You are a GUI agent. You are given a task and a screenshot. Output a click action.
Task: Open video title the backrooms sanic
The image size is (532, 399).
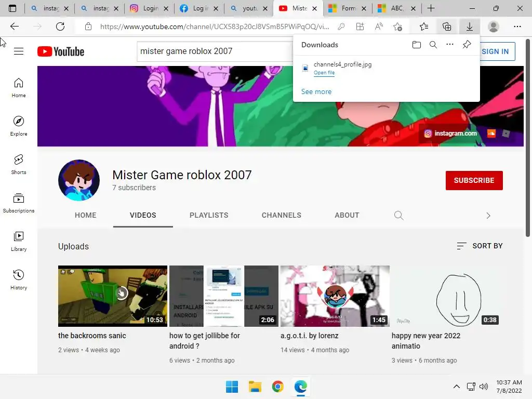[92, 336]
